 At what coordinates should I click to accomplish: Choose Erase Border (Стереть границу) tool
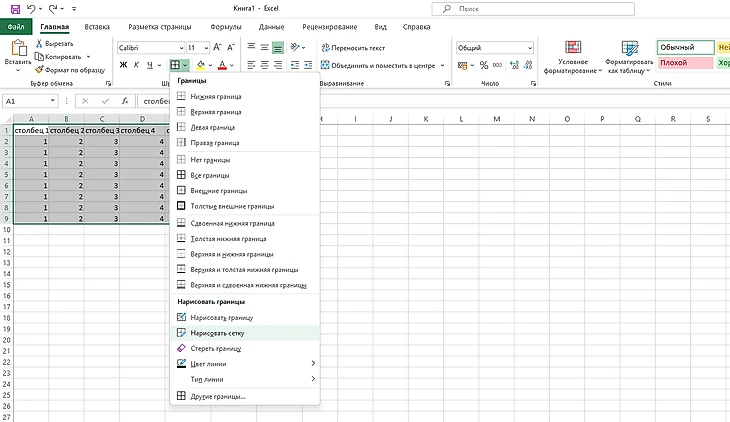click(x=216, y=348)
